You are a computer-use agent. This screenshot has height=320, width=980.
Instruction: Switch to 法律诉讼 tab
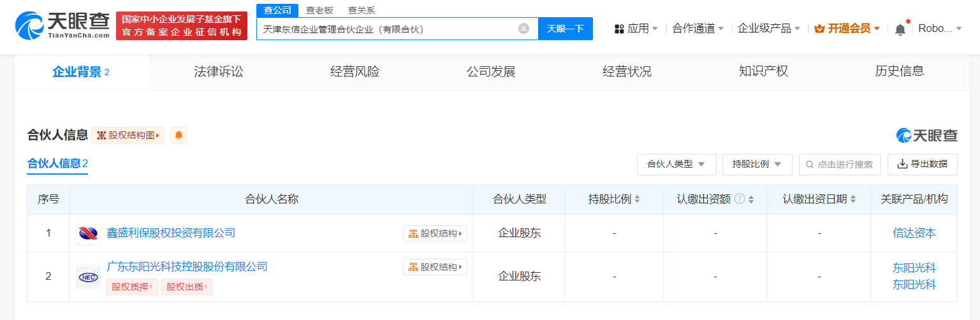point(219,71)
